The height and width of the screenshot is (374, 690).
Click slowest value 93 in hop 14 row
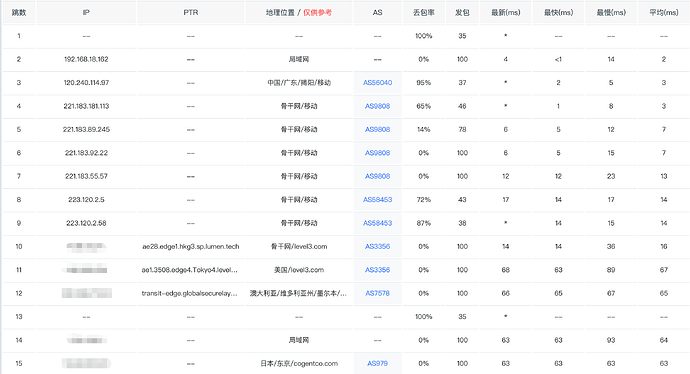(611, 340)
